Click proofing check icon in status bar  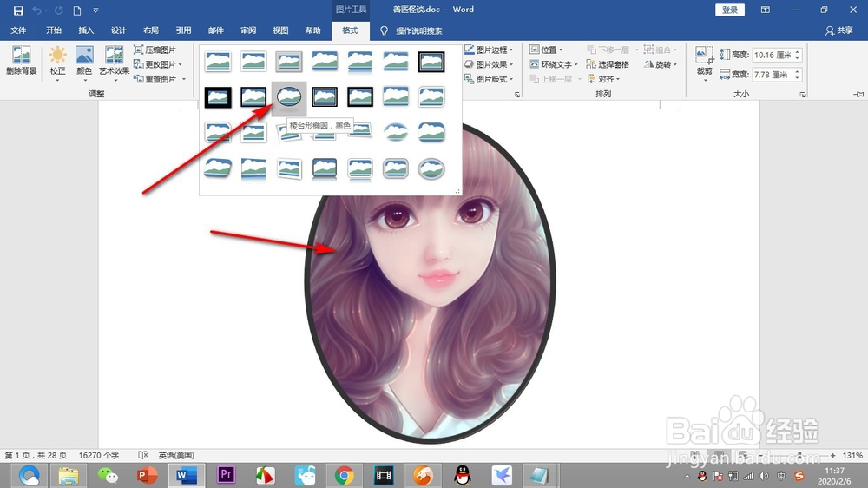coord(142,455)
